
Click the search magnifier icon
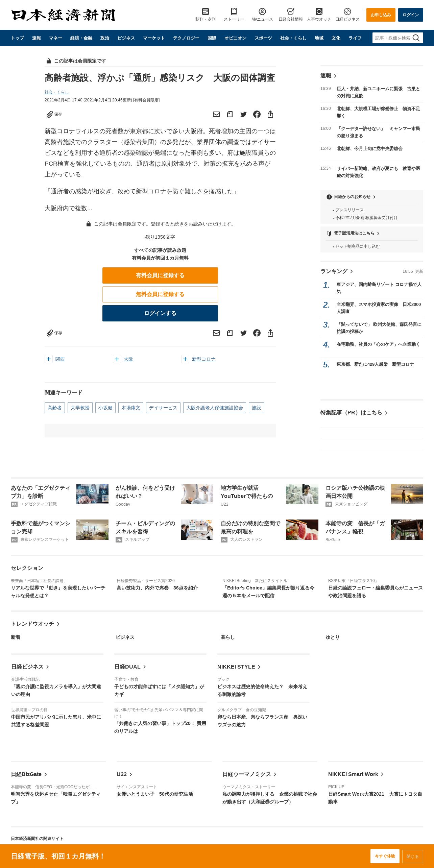pos(416,38)
